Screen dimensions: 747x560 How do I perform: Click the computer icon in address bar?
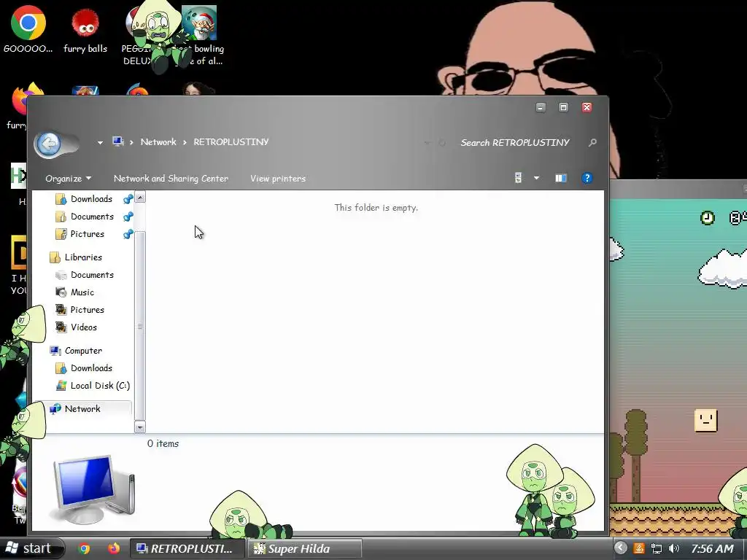point(117,141)
